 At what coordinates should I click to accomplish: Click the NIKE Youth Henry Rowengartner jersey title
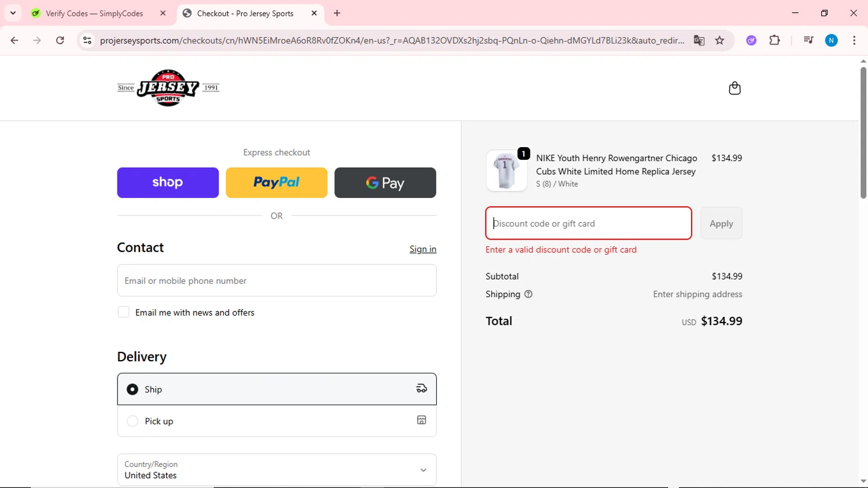pos(616,164)
